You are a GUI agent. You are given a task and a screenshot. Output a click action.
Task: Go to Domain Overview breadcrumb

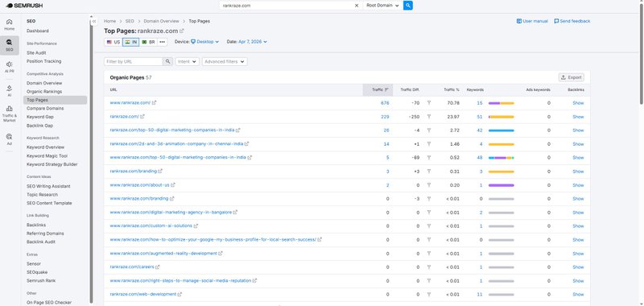[x=162, y=21]
